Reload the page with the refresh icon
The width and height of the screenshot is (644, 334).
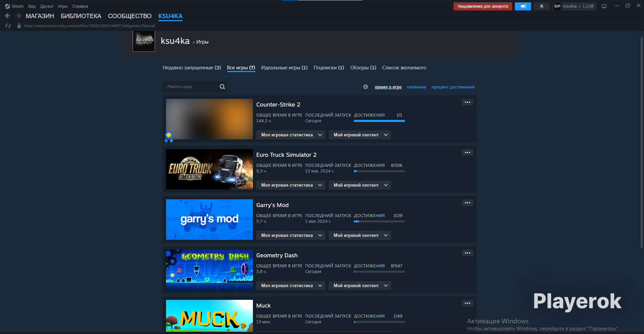(x=8, y=26)
